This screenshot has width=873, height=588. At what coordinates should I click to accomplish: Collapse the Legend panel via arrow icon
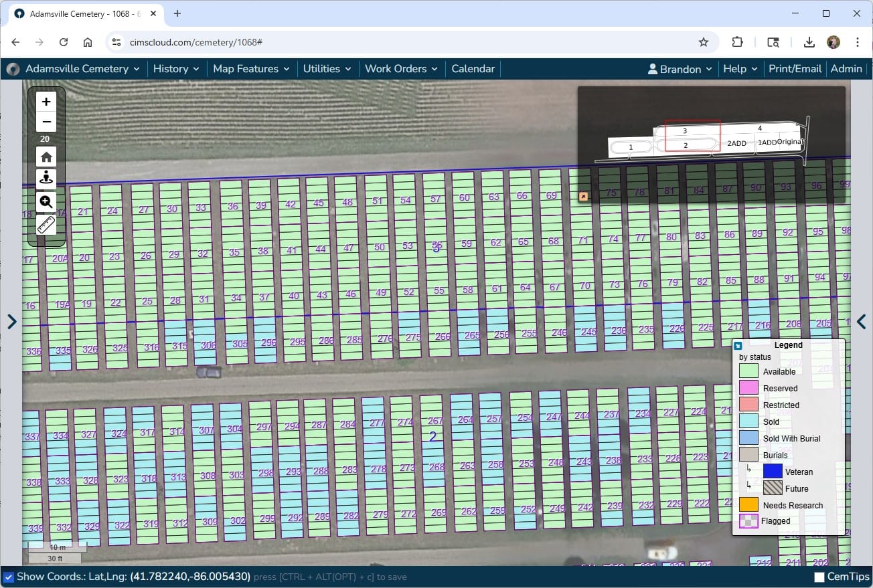[x=738, y=346]
